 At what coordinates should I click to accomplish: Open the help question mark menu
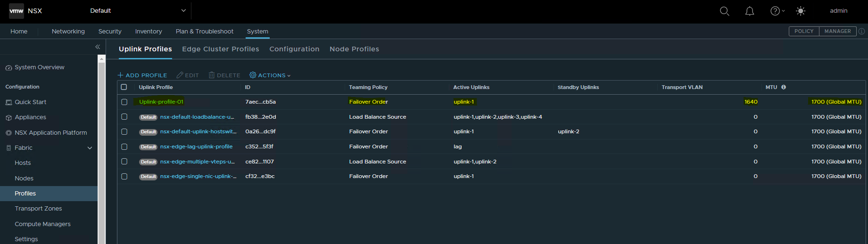tap(777, 11)
